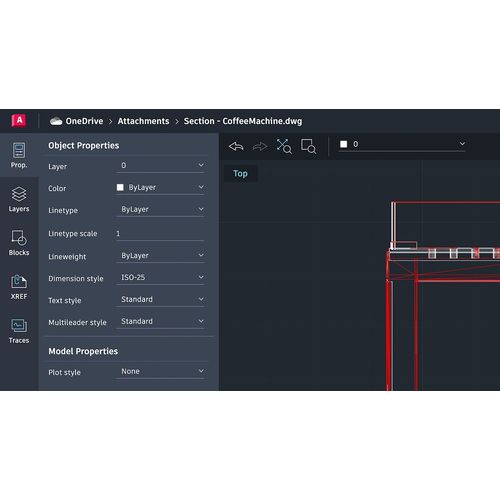Viewport: 500px width, 500px height.
Task: Navigate to Attachments breadcrumb
Action: coord(143,121)
